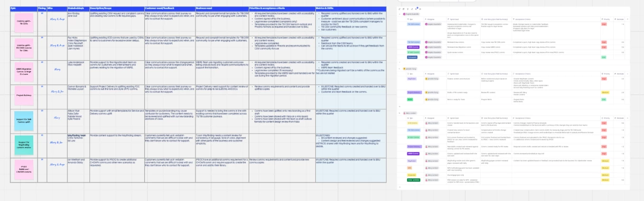
Task: Collapse the Angela Guastella group
Action: click(x=399, y=14)
